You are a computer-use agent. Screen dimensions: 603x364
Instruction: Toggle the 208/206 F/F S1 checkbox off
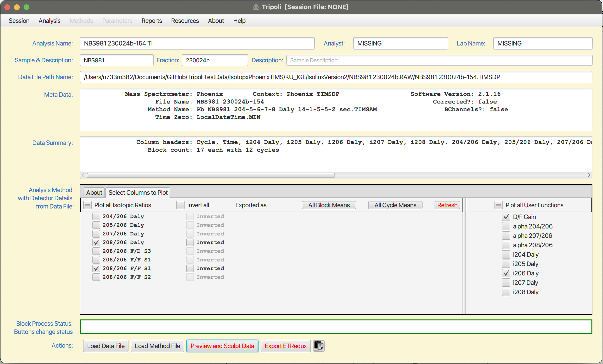click(96, 268)
